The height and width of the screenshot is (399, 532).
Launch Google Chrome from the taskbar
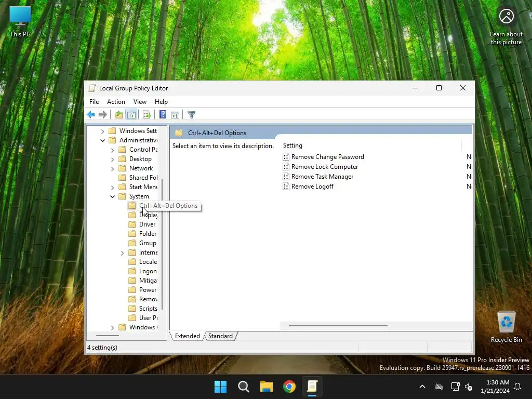(289, 387)
